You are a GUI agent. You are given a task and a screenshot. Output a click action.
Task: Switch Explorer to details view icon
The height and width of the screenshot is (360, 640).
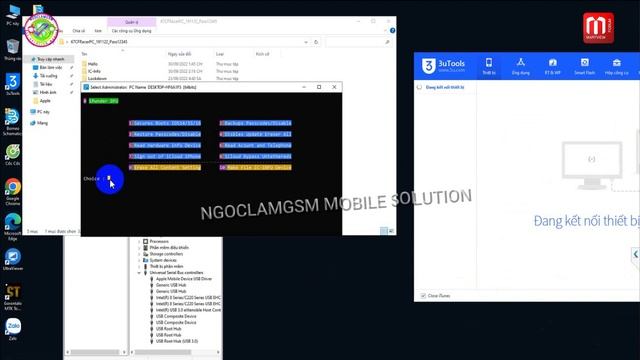pos(384,231)
